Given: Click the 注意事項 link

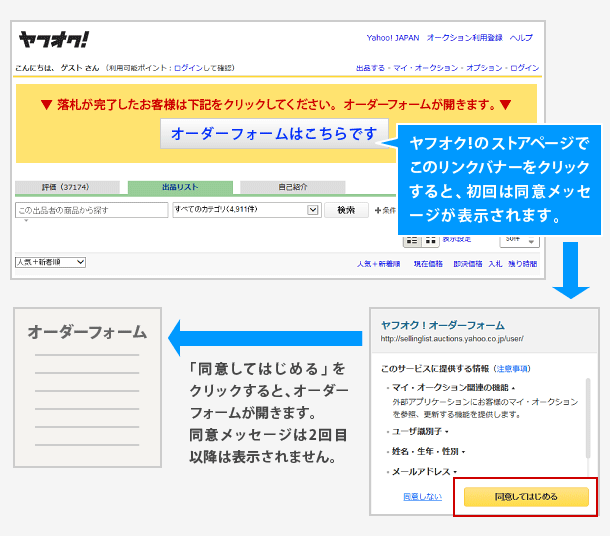Looking at the screenshot, I should point(512,369).
